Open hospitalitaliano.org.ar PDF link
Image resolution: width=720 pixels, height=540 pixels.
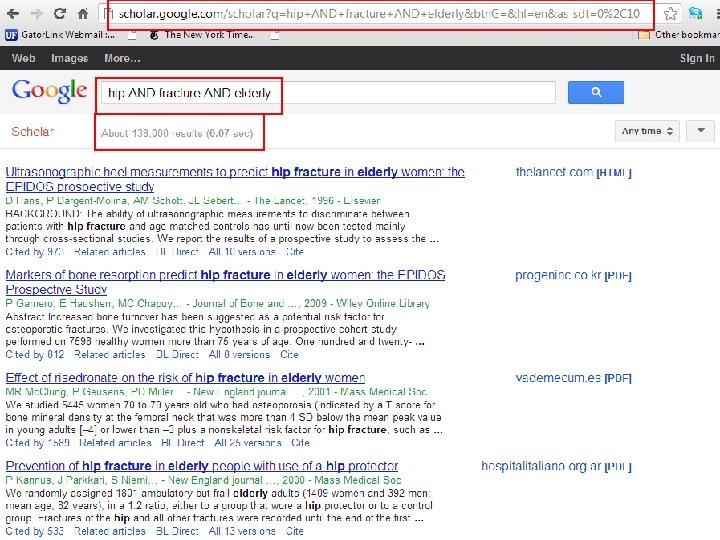tap(557, 466)
